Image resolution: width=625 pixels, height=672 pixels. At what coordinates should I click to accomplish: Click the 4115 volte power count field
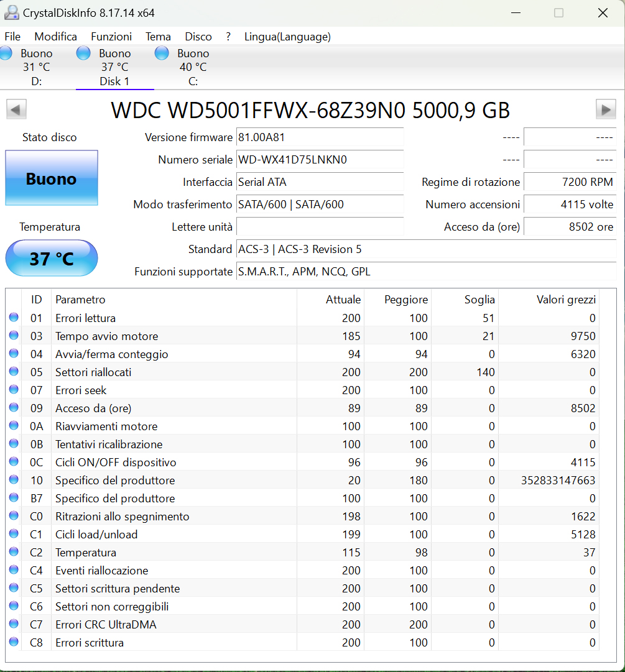(570, 205)
